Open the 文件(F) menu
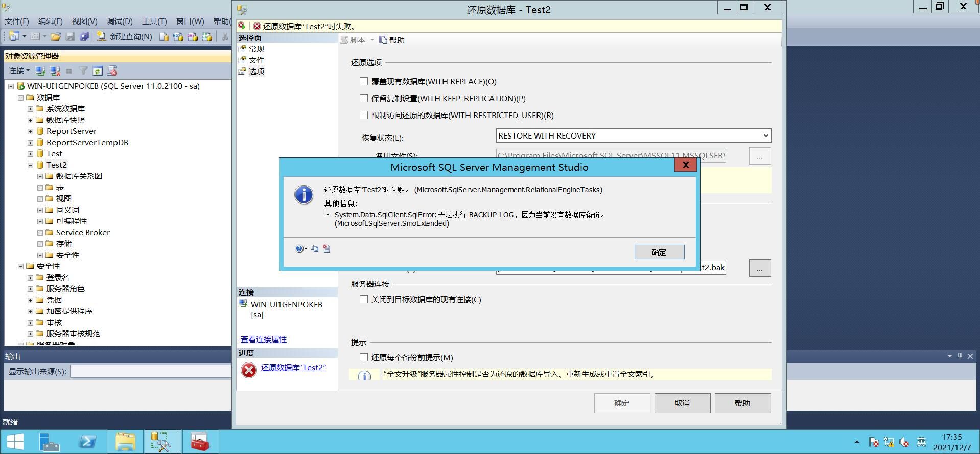980x454 pixels. [17, 21]
